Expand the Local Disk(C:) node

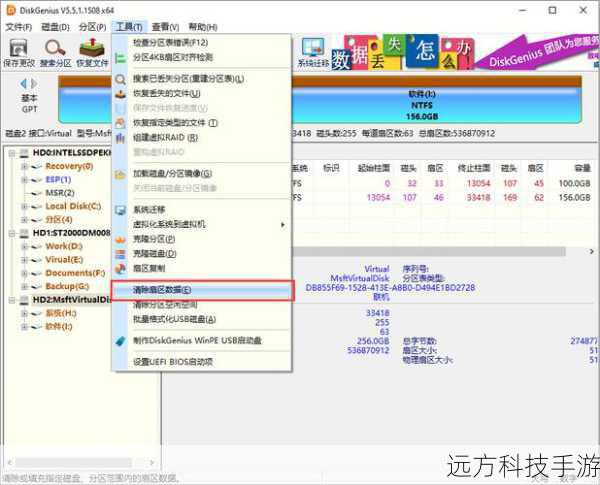[x=24, y=207]
